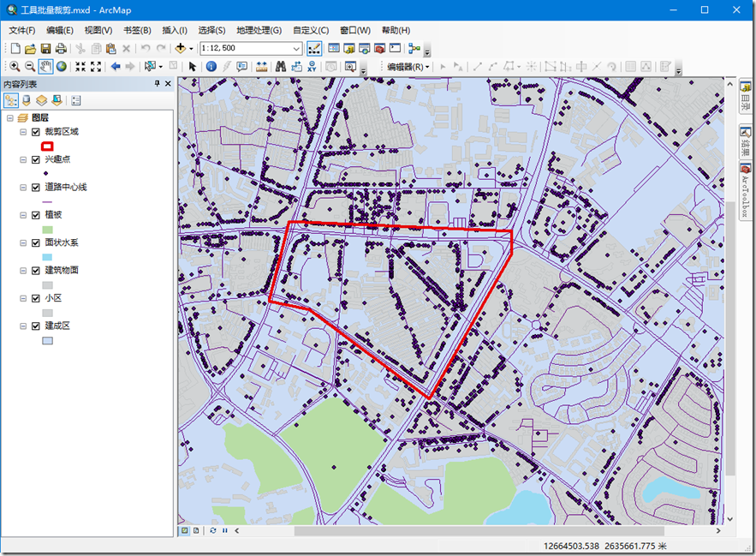
Task: Select the Identify tool
Action: [211, 67]
